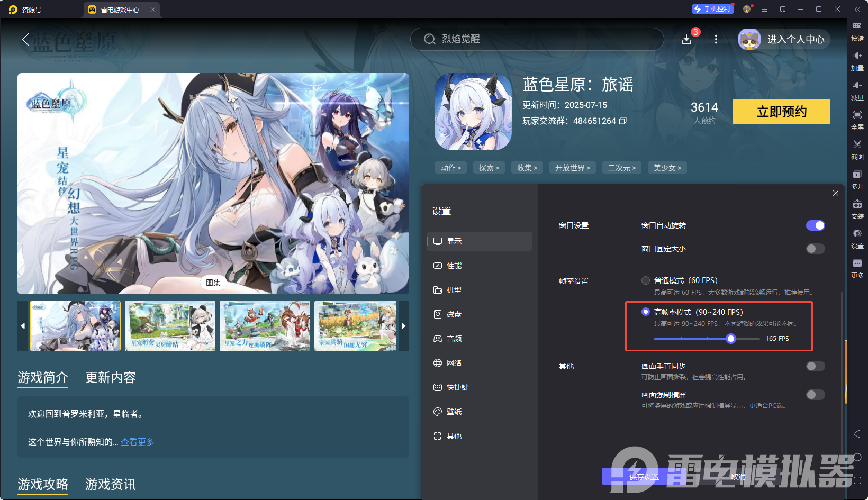Screen dimensions: 868x500
Task: Enable the 画面垂直同步 switch
Action: (816, 366)
